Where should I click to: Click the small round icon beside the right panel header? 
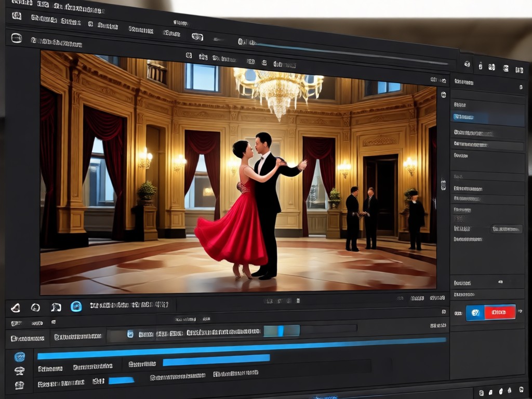[521, 87]
